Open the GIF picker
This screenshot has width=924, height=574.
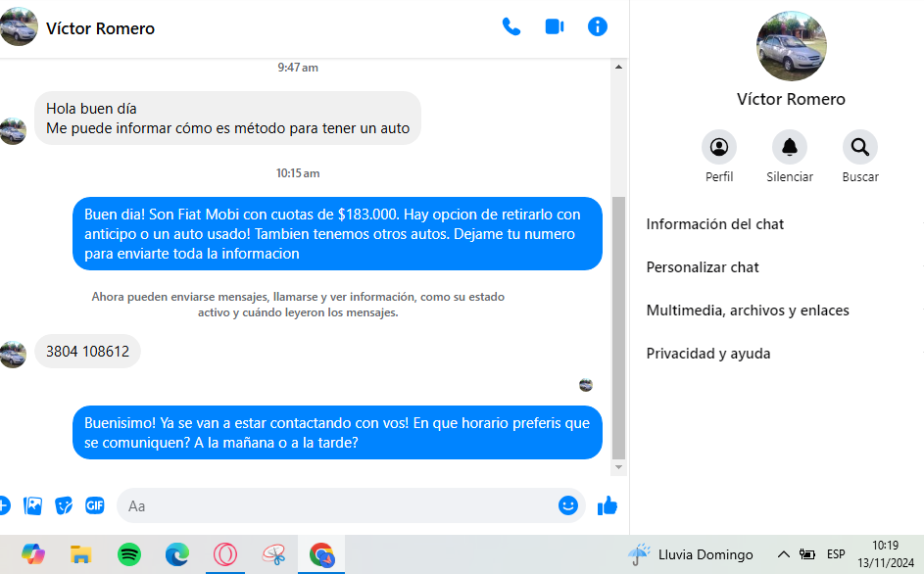pyautogui.click(x=94, y=505)
